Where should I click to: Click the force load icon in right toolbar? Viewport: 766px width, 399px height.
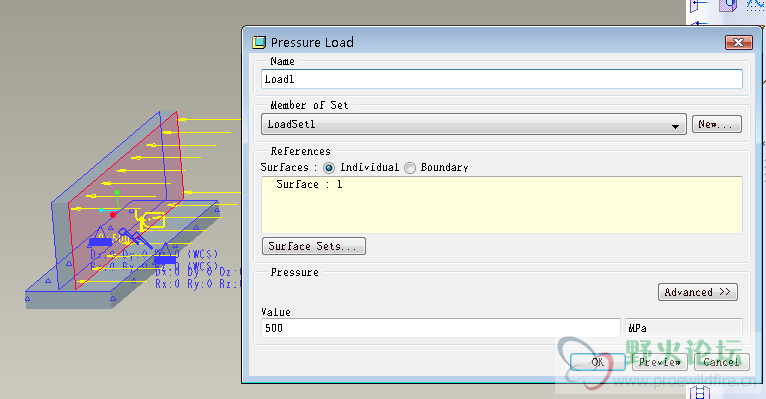(x=699, y=6)
